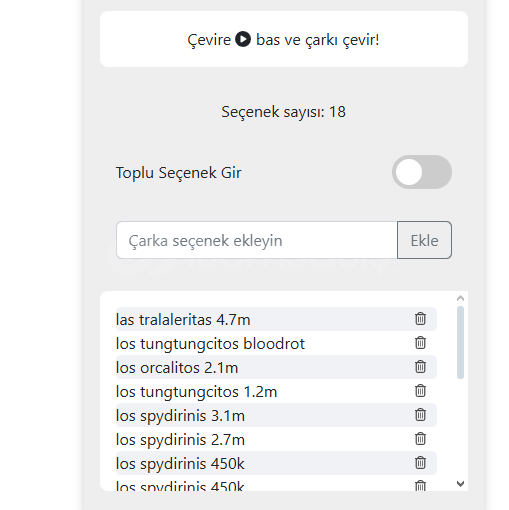Delete the las tralaleritas 4.7m option
509x510 pixels.
click(420, 319)
